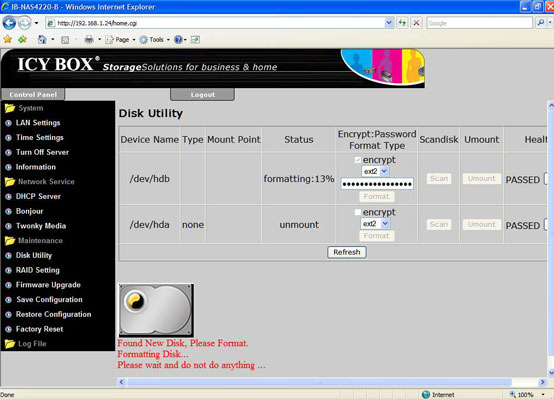Click the bullet icon beside DHCP Server
The width and height of the screenshot is (554, 400).
[8, 197]
